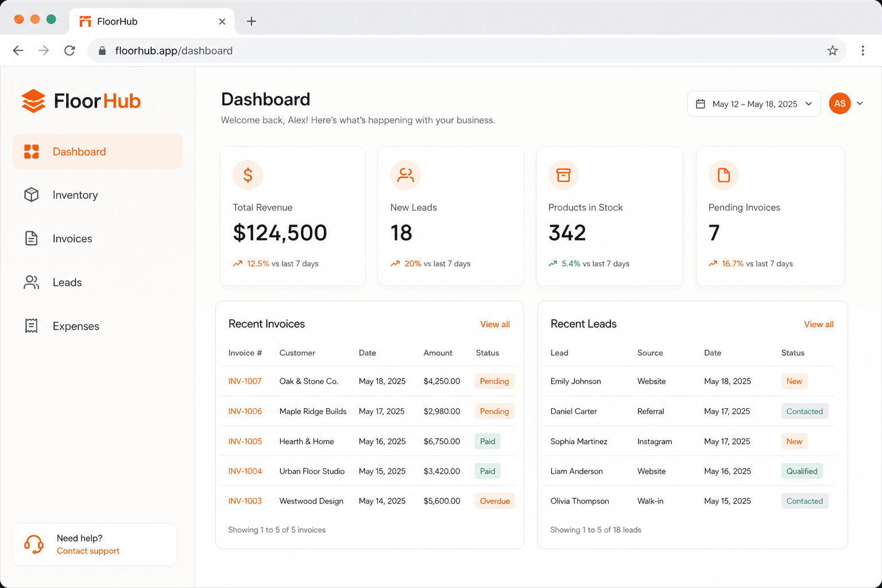
Task: Click the Products in Stock archive icon
Action: [563, 175]
